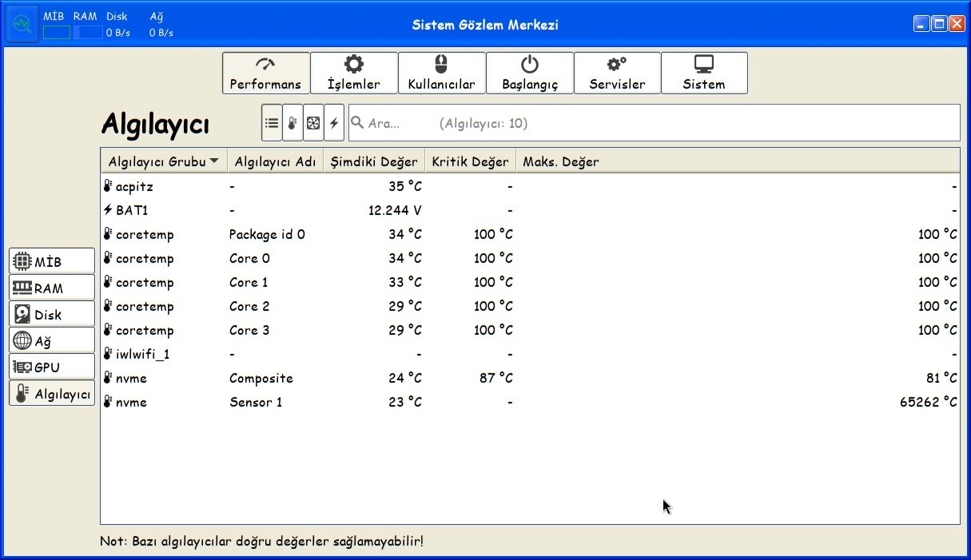Open Ağ network page from sidebar
This screenshot has height=560, width=971.
point(52,340)
